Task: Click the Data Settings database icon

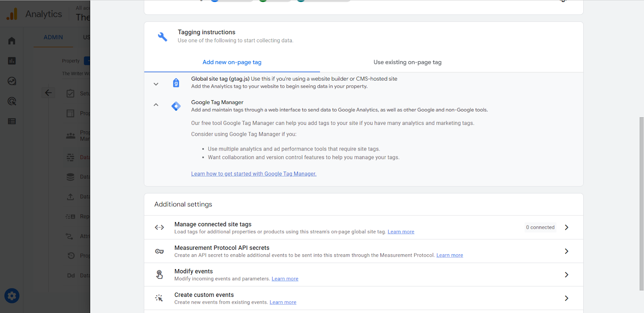Action: [x=70, y=177]
